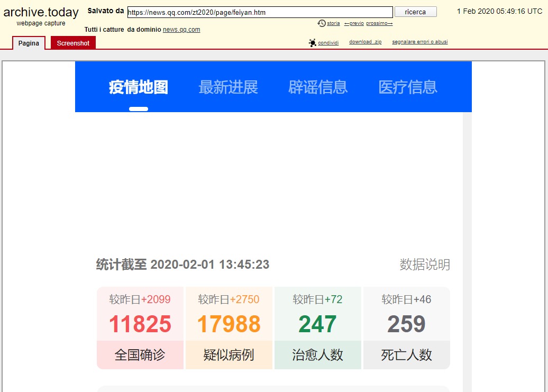Select the 医疗信息 tab
548x392 pixels.
(x=408, y=87)
